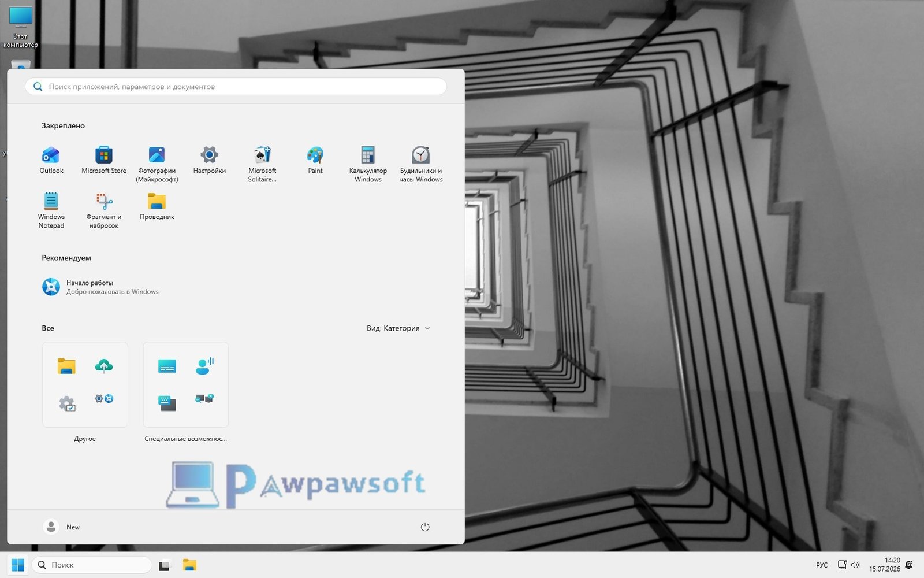Click Добро пожаловать в Windows text

[113, 292]
